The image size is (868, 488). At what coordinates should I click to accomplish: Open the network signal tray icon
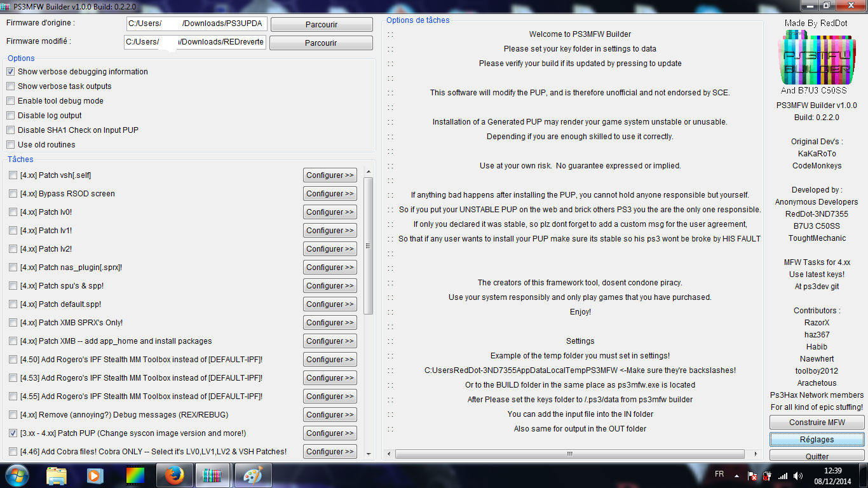pyautogui.click(x=783, y=475)
